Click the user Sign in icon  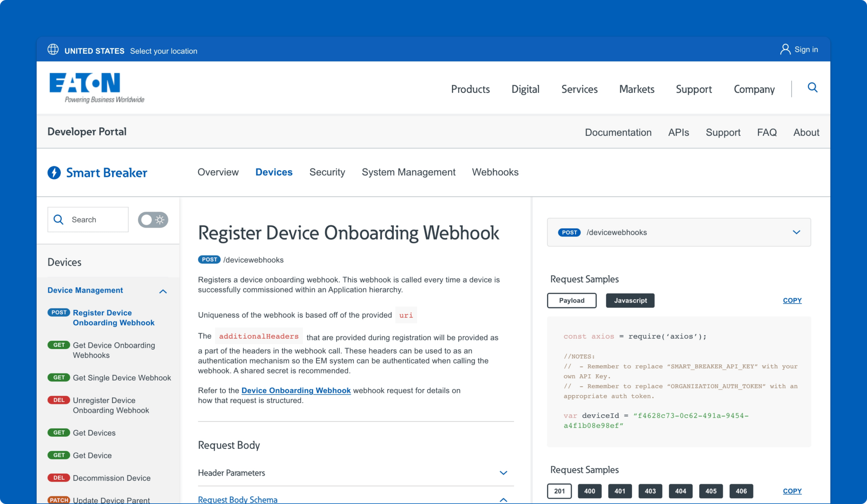coord(785,49)
